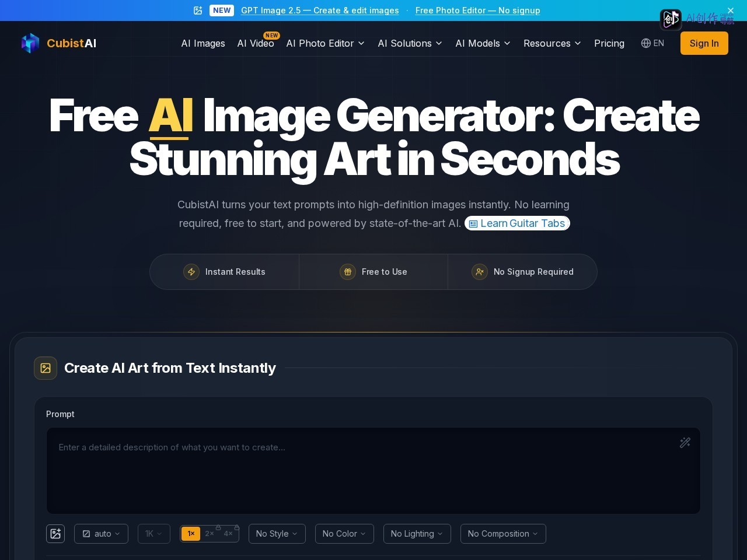This screenshot has width=747, height=560.
Task: Click the Instant Results feature label
Action: click(235, 272)
